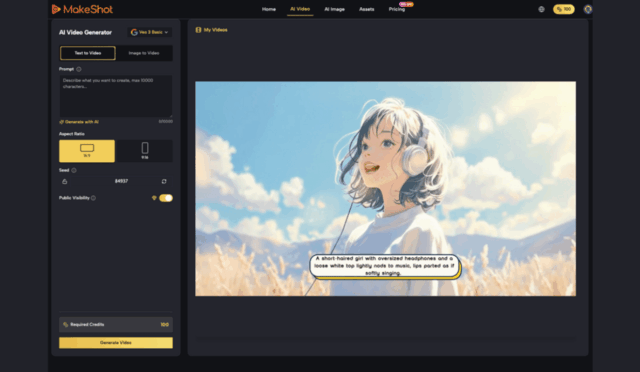Expand the Veo 3 Basic model dropdown
This screenshot has height=372, width=640.
[149, 32]
